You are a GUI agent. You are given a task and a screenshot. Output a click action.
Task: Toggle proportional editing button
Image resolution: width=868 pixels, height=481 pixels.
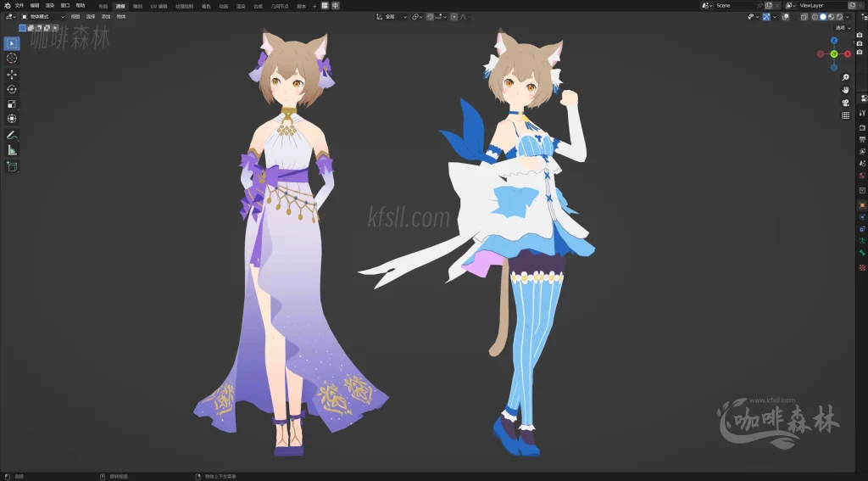pos(454,17)
